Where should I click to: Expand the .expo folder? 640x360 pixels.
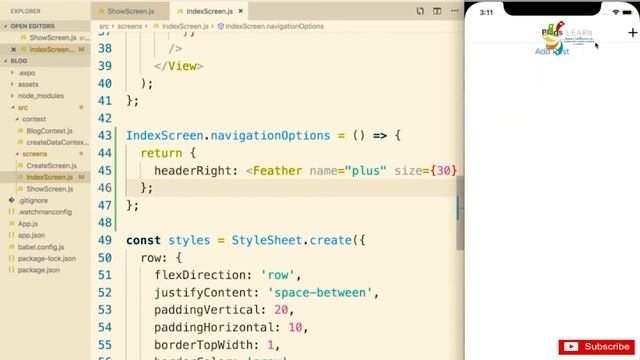(27, 73)
